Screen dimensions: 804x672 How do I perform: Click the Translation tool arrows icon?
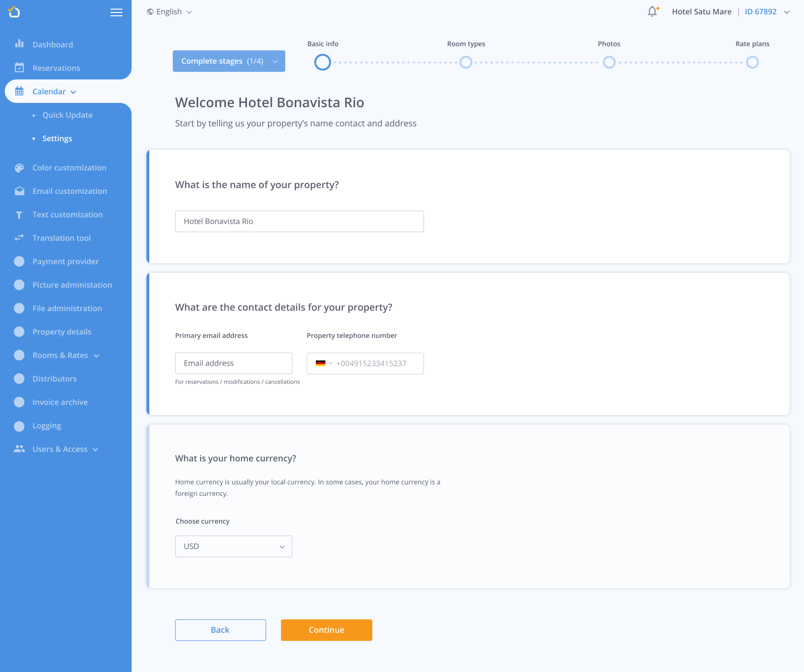(19, 238)
